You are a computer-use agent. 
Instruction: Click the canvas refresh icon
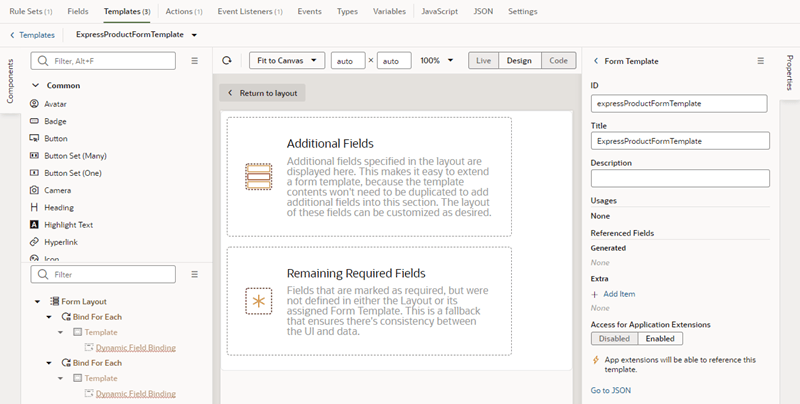pos(227,61)
